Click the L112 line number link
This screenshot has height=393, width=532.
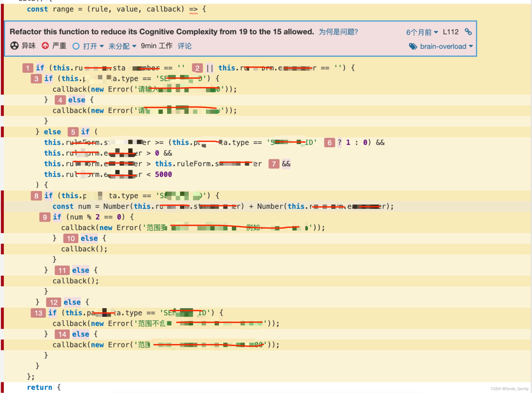tap(451, 31)
